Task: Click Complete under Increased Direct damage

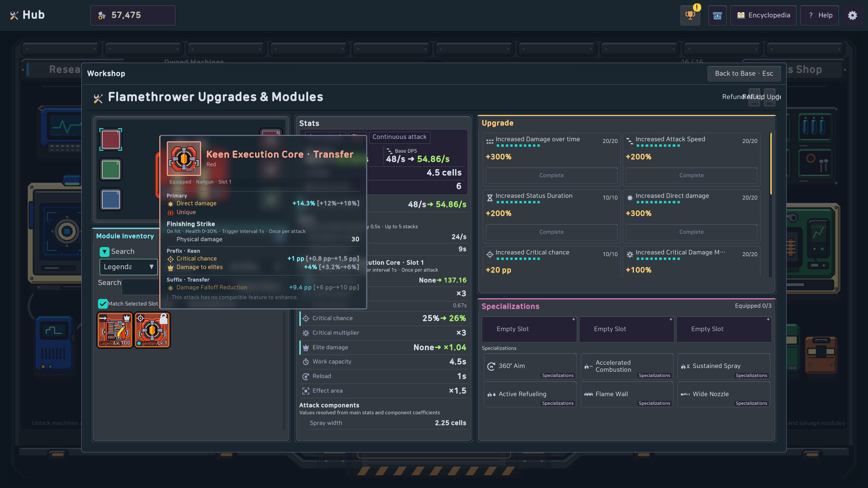Action: (x=691, y=232)
